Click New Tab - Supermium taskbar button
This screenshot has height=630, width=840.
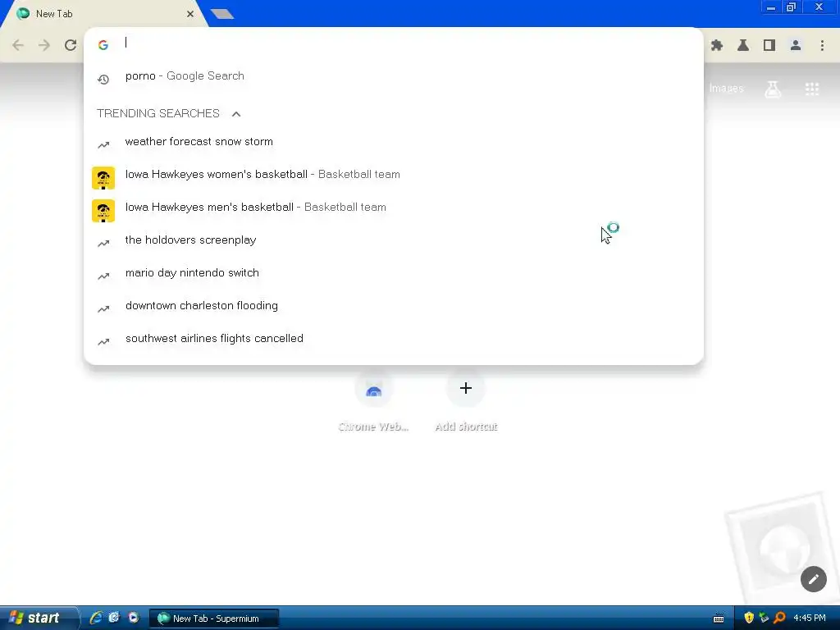click(x=214, y=619)
